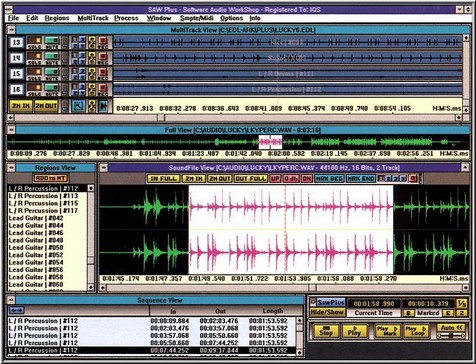Click the red record icon in SoundFile toolbar
Screen dimensions: 476x364
[413, 178]
